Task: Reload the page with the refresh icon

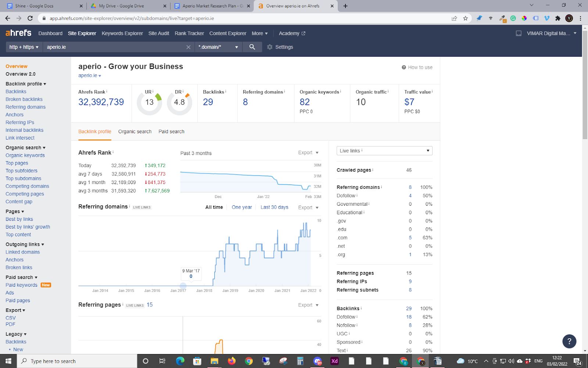Action: (30, 18)
